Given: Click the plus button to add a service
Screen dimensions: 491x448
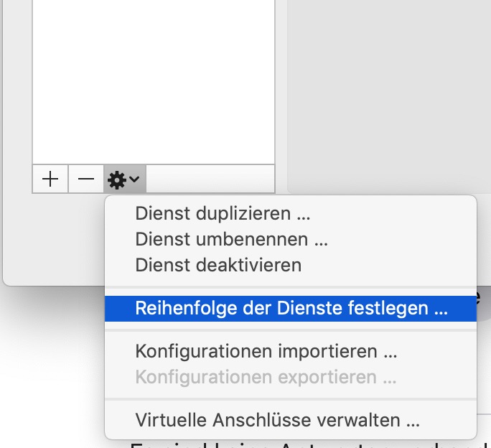Looking at the screenshot, I should (50, 179).
